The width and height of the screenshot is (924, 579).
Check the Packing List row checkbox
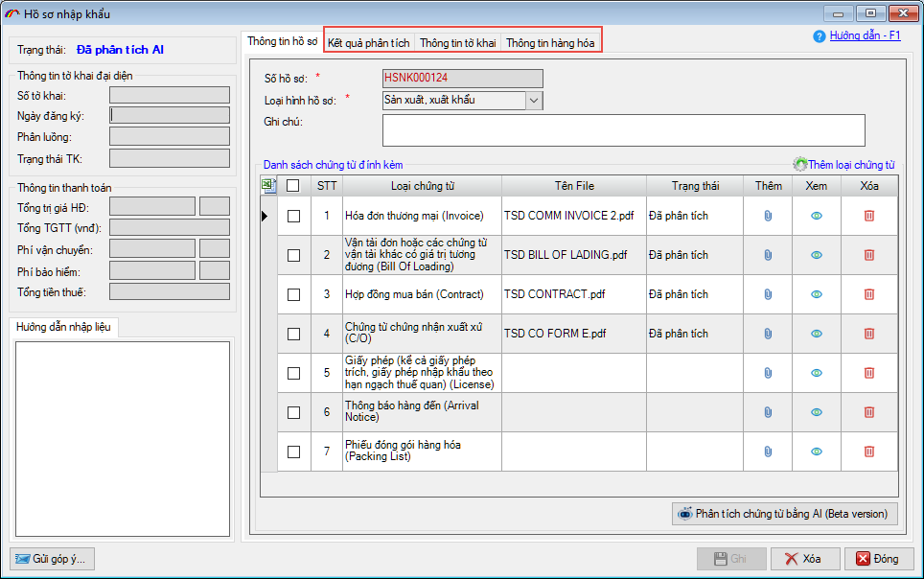pyautogui.click(x=293, y=452)
